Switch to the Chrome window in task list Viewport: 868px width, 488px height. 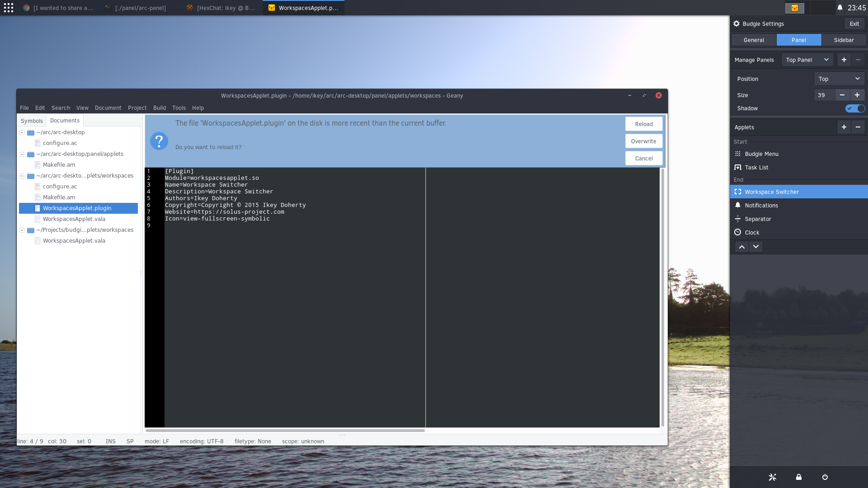click(x=58, y=8)
